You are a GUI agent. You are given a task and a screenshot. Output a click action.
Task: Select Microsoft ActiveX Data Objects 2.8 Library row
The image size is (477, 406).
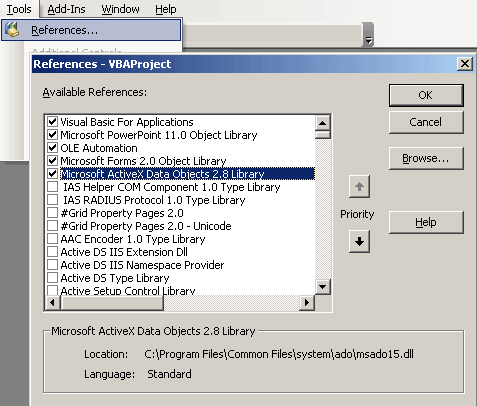(187, 174)
